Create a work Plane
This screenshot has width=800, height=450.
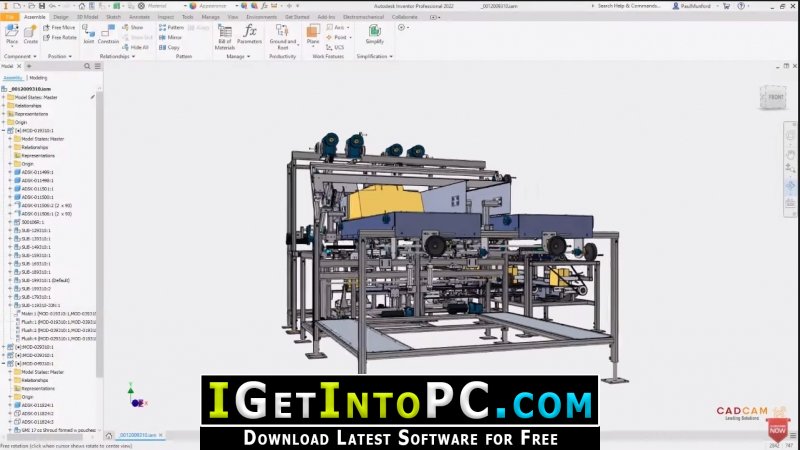pos(313,35)
